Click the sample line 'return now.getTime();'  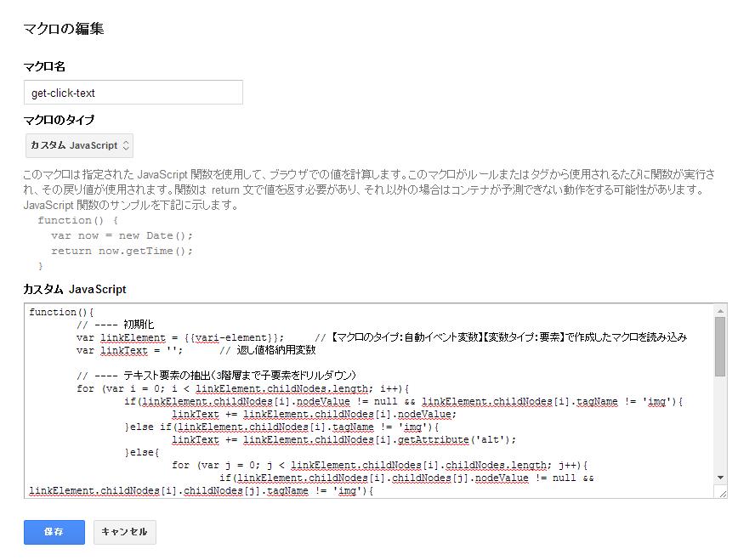(x=122, y=252)
